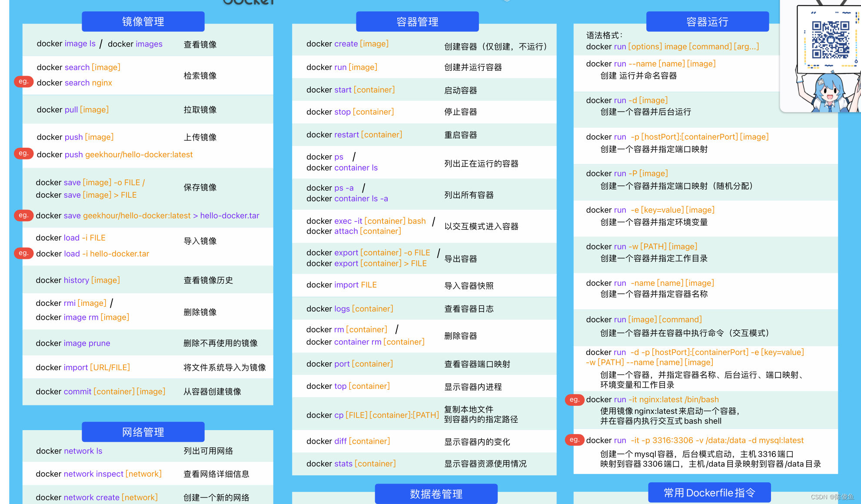This screenshot has width=861, height=504.
Task: Click the 常用 Dockerfile 指令 header
Action: point(709,492)
